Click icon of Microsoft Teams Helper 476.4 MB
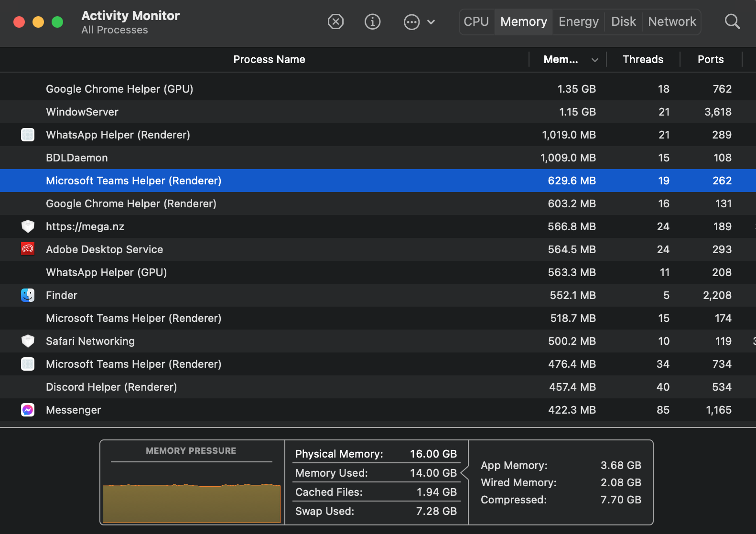The height and width of the screenshot is (534, 756). (28, 364)
